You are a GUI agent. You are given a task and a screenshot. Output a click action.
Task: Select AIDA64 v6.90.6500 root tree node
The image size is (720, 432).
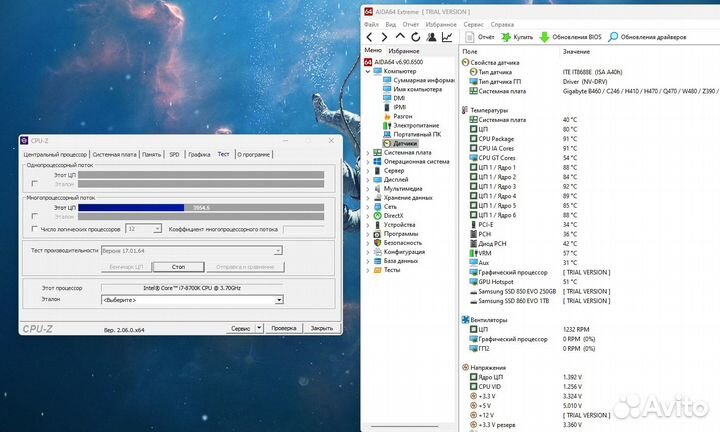[399, 62]
